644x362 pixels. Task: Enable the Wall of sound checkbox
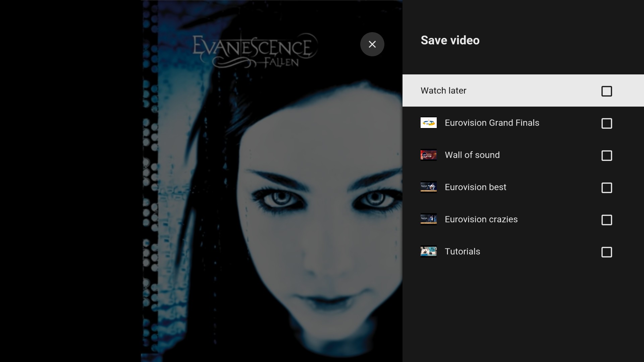[606, 156]
